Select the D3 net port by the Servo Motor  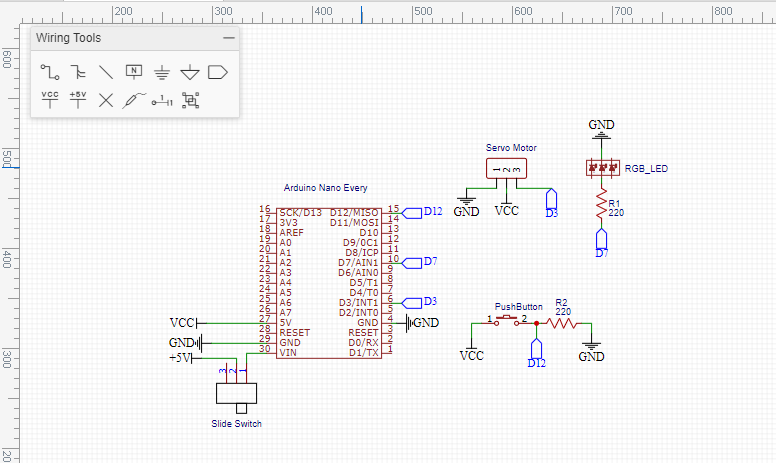551,199
